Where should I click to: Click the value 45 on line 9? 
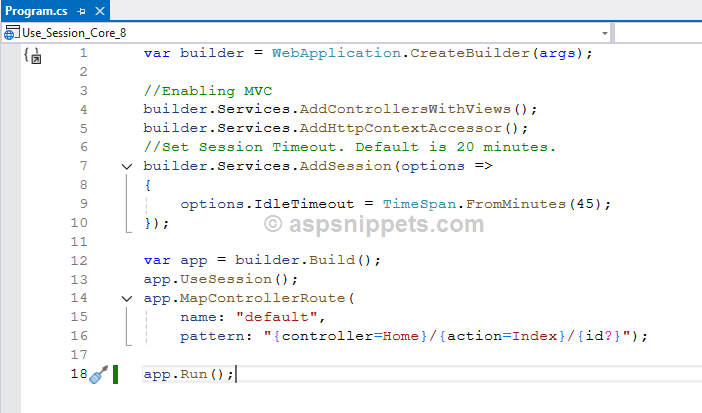coord(585,204)
